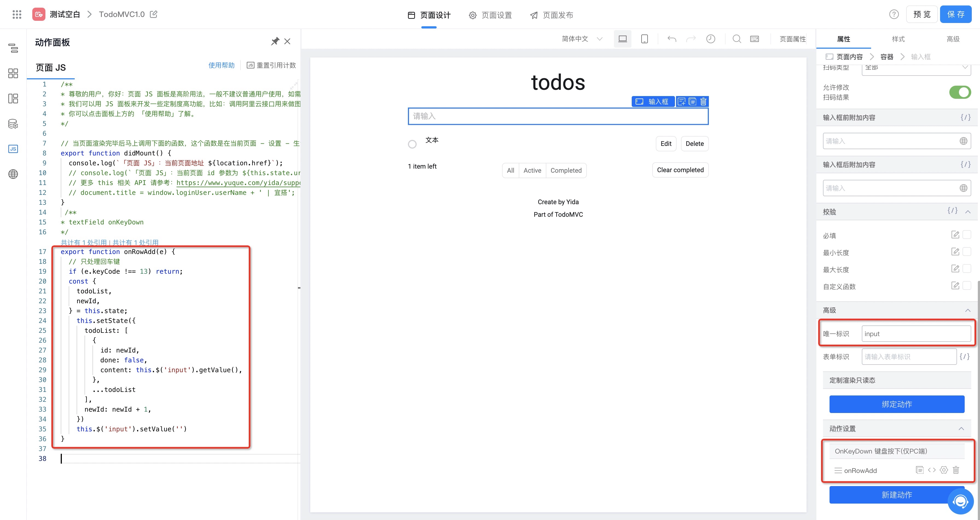The image size is (980, 520).
Task: Open the history clock icon
Action: coord(710,39)
